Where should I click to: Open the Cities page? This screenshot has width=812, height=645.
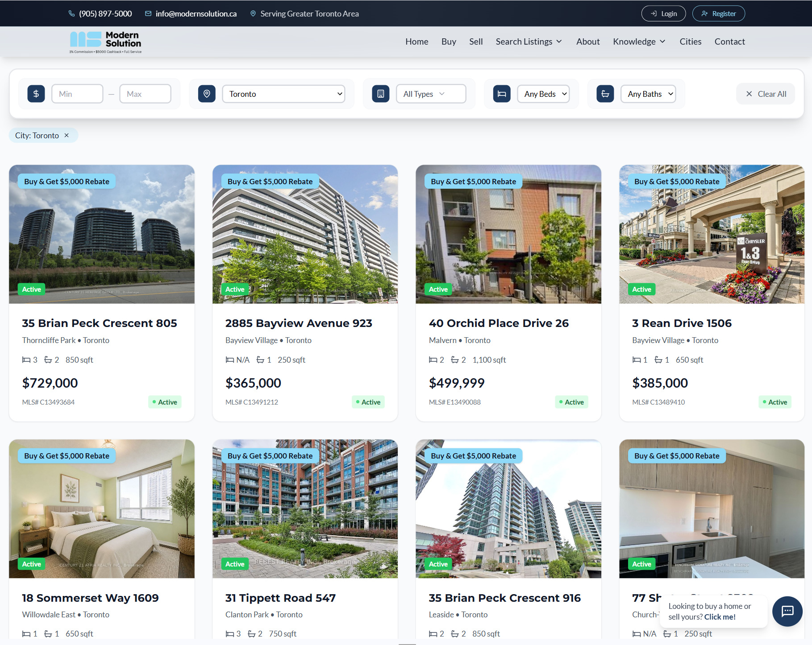[691, 41]
